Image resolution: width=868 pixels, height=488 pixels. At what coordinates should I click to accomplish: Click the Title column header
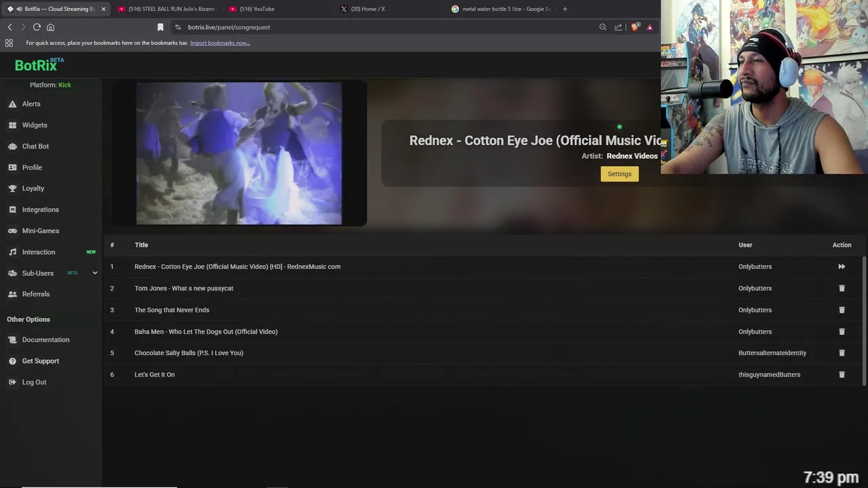pos(141,245)
